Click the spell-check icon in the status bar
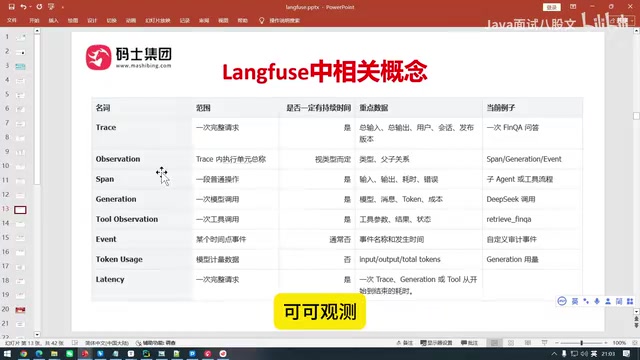This screenshot has height=360, width=640. [75, 343]
